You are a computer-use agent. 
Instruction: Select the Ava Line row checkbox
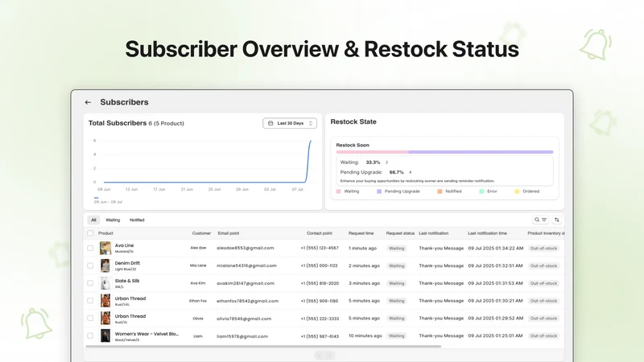90,248
